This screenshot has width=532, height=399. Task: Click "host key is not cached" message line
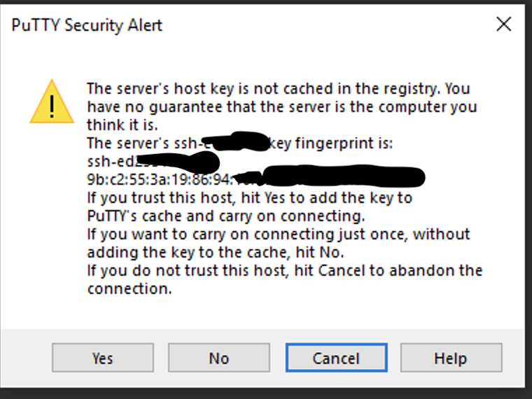click(278, 89)
